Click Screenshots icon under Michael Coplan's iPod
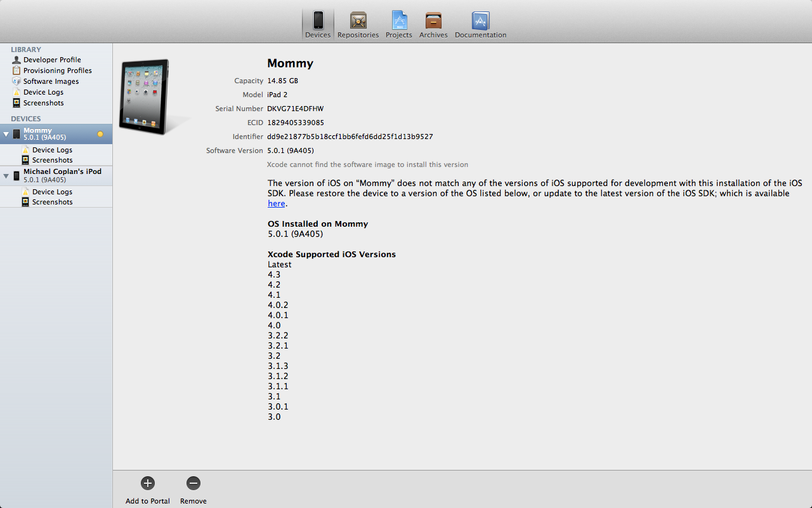 (25, 202)
